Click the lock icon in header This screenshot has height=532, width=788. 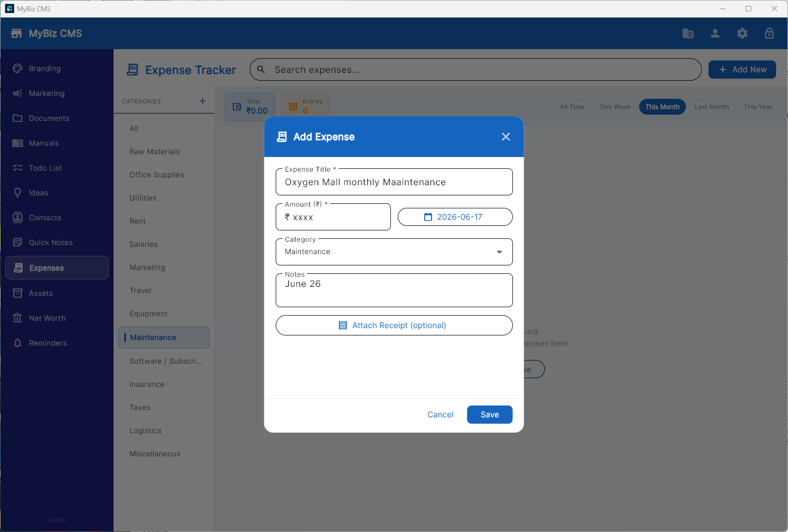tap(769, 33)
